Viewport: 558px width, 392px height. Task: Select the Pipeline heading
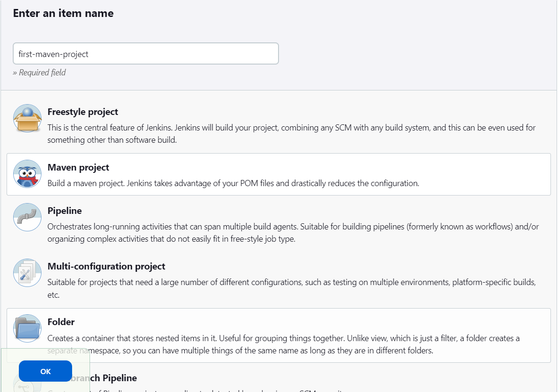pyautogui.click(x=65, y=211)
